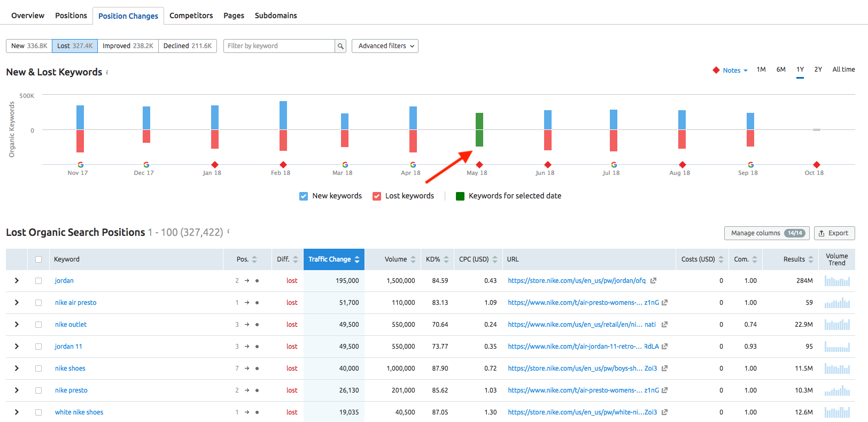
Task: Open external link icon for nike presto URL
Action: tap(664, 390)
